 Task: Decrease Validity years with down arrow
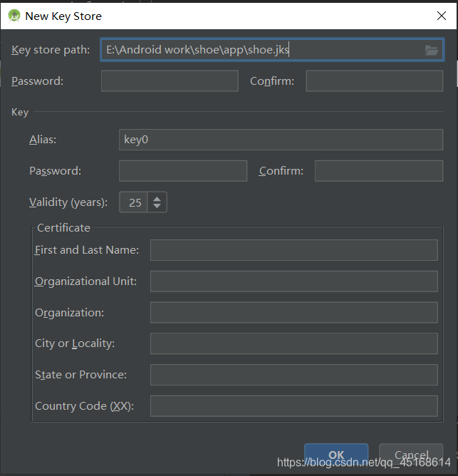[x=157, y=206]
